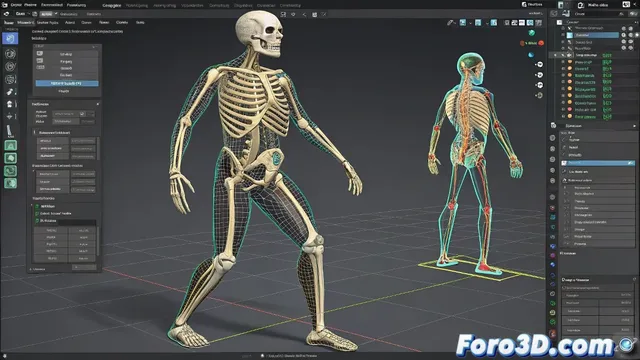Open dropdown arrow after second blue header icon
This screenshot has height=360, width=640.
(x=487, y=23)
